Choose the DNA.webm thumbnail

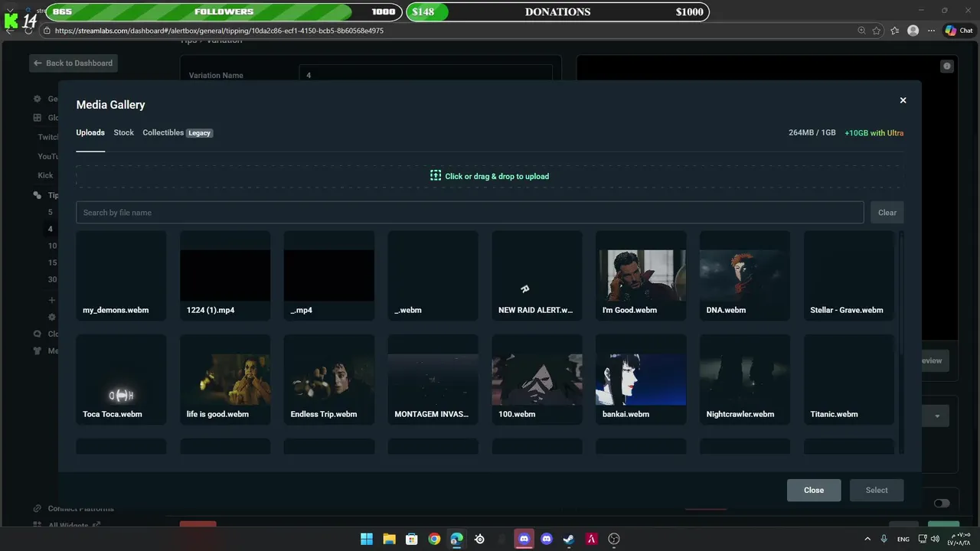(745, 275)
